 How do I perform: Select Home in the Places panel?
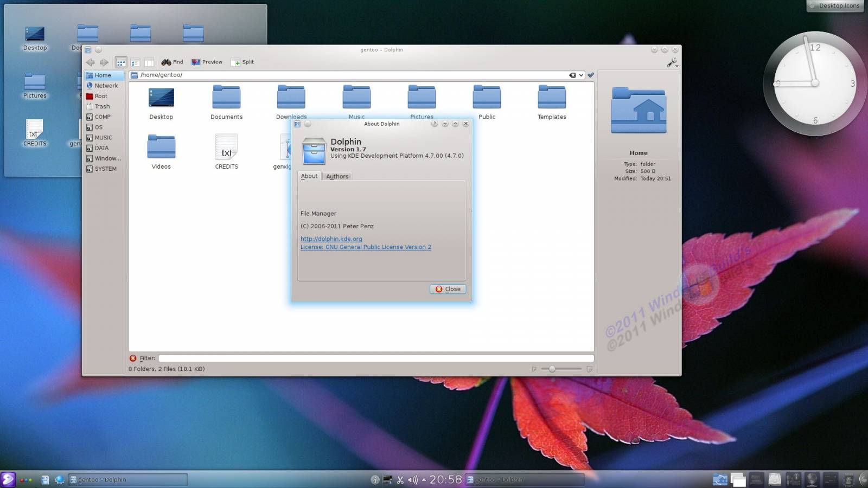[x=105, y=75]
